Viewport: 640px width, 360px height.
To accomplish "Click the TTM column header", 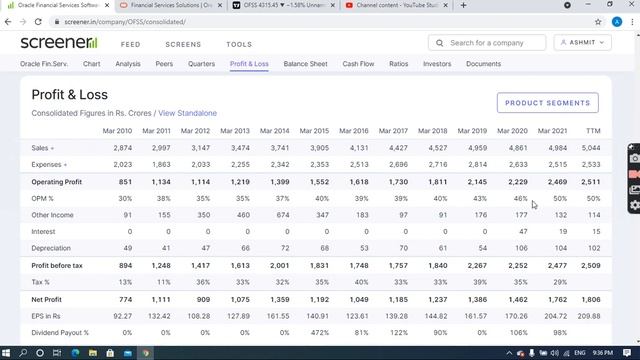I will 593,131.
